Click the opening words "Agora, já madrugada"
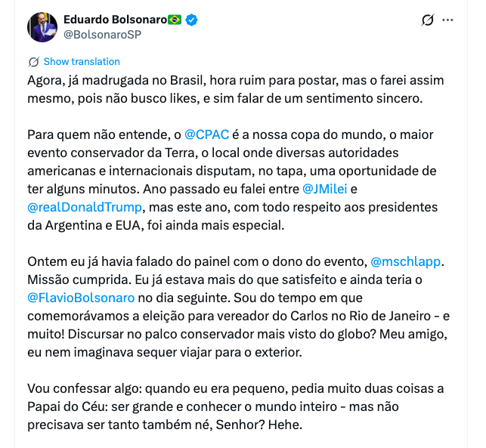 [80, 80]
